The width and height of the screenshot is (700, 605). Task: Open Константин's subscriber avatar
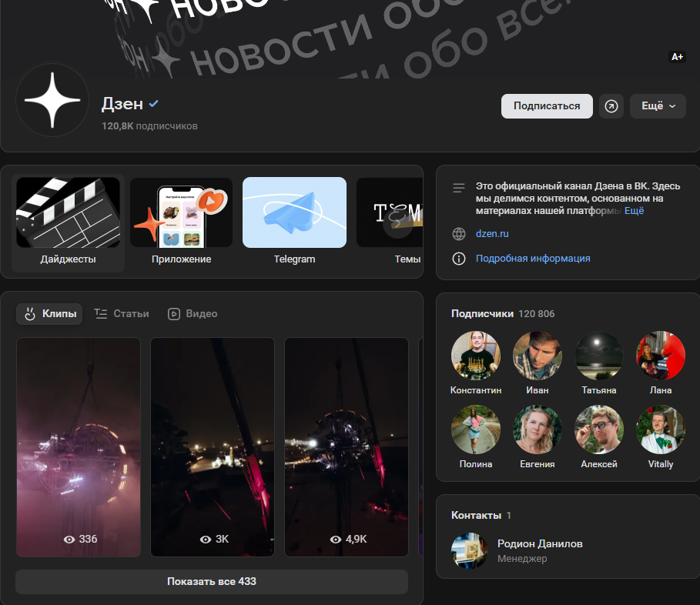pyautogui.click(x=475, y=356)
